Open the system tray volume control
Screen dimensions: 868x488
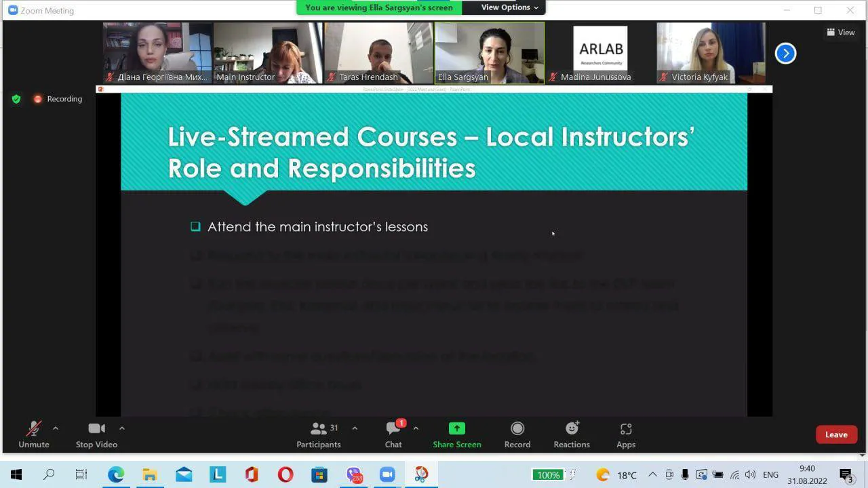[749, 474]
